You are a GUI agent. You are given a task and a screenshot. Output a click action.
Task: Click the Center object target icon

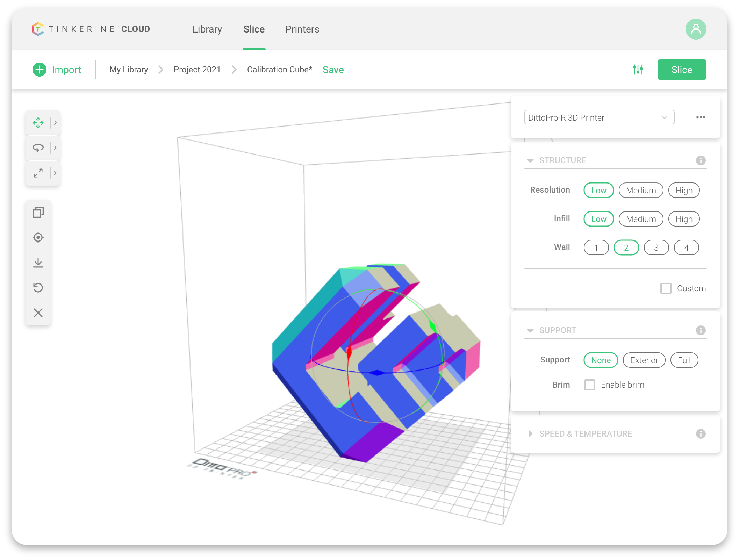(38, 237)
